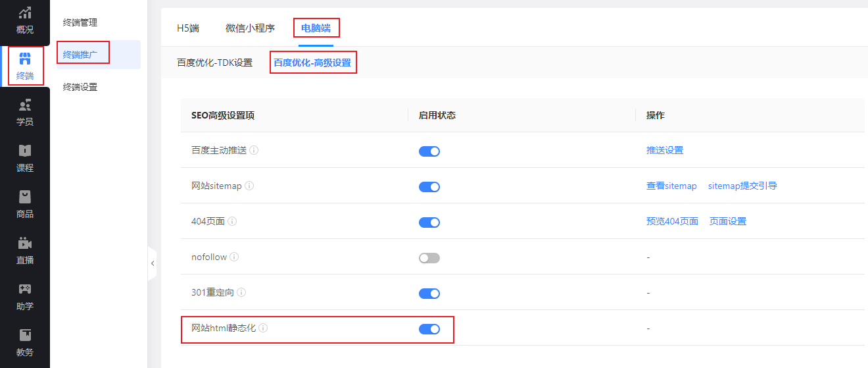
Task: Toggle the 301重定向 switch
Action: (x=429, y=294)
